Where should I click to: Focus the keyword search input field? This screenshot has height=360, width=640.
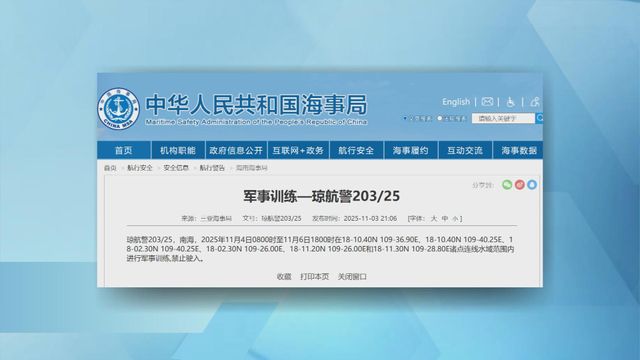pyautogui.click(x=503, y=118)
